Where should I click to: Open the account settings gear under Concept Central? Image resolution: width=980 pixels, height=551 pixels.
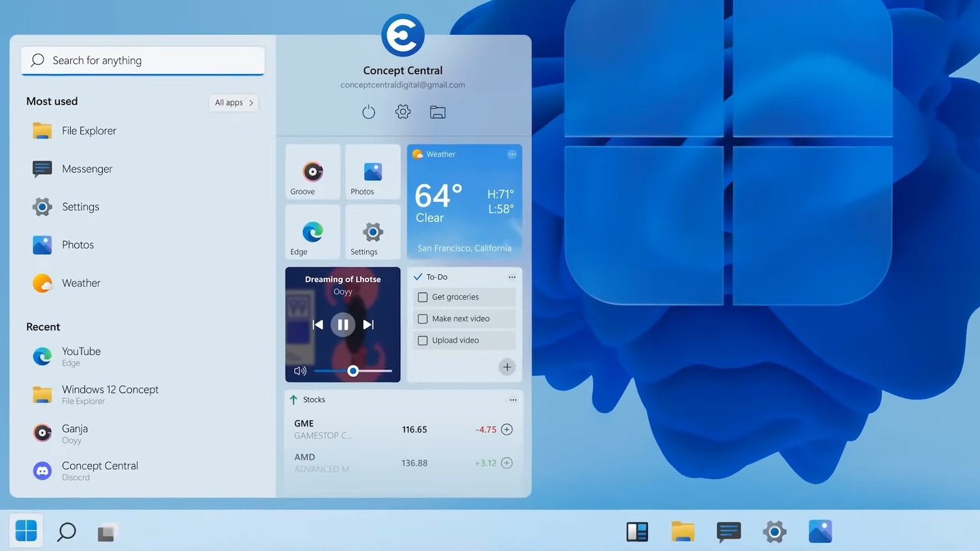pyautogui.click(x=403, y=112)
